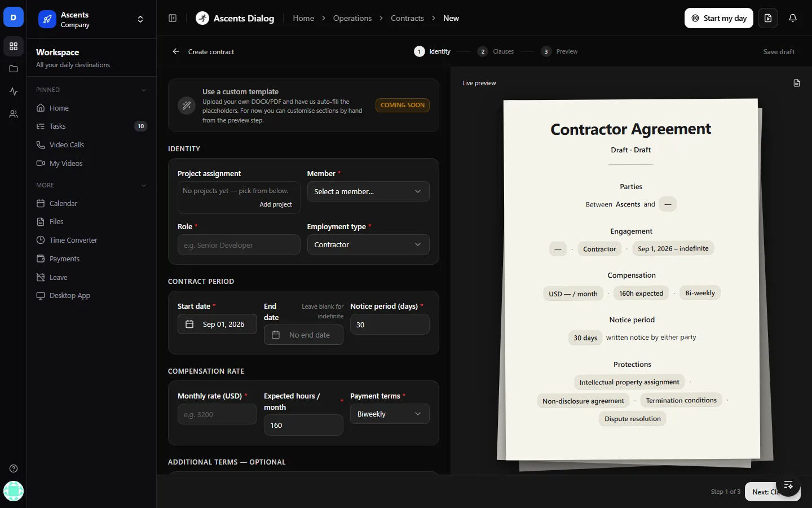The width and height of the screenshot is (812, 508).
Task: Open notifications bell
Action: 793,18
